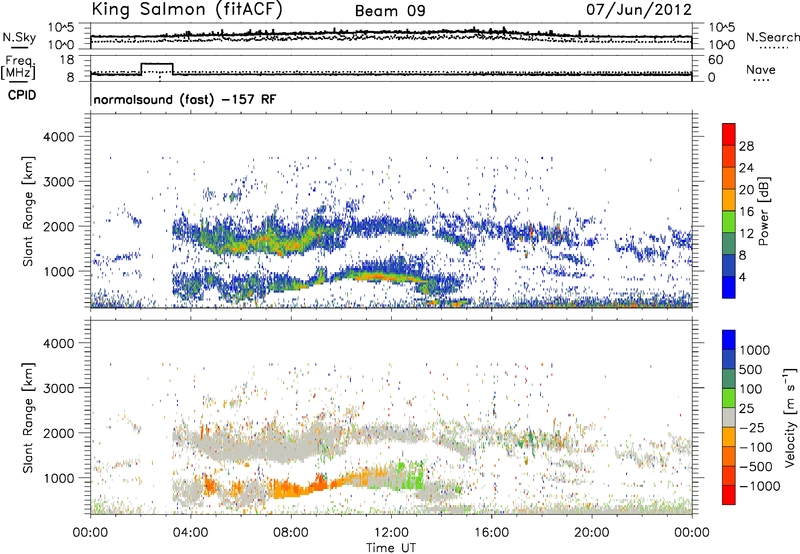Click the '28' power scale value
This screenshot has width=800, height=554.
coord(746,146)
